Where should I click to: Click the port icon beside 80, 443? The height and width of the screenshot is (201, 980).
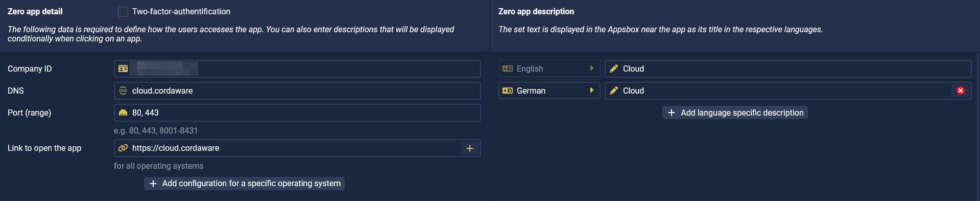(x=123, y=113)
